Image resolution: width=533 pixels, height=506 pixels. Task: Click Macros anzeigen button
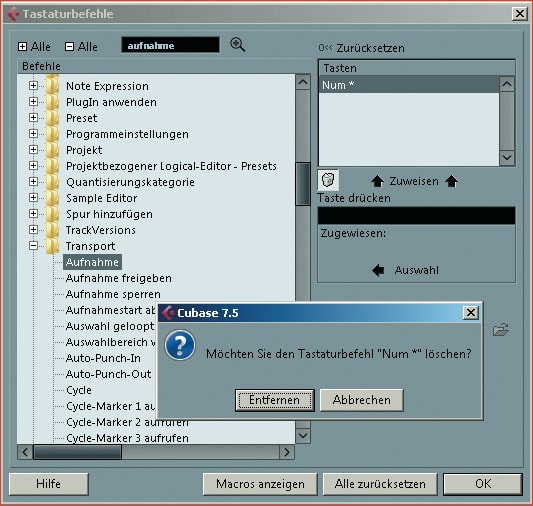tap(260, 484)
